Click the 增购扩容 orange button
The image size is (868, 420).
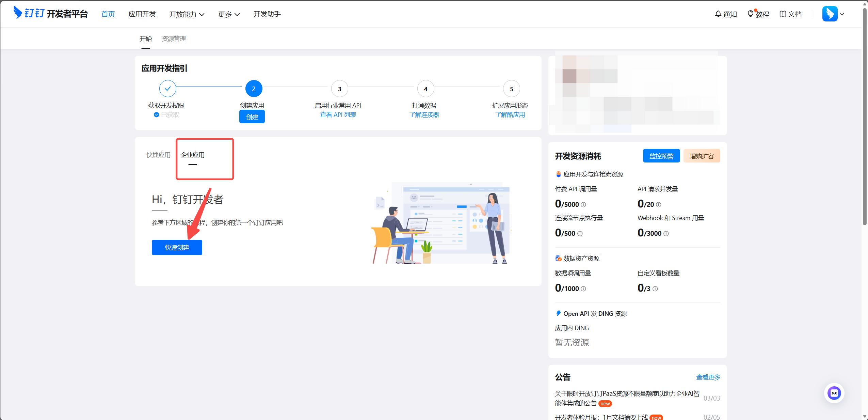pyautogui.click(x=702, y=156)
